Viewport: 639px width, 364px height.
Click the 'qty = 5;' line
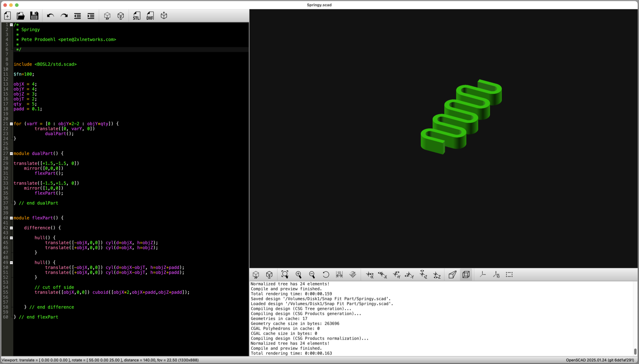[x=25, y=104]
